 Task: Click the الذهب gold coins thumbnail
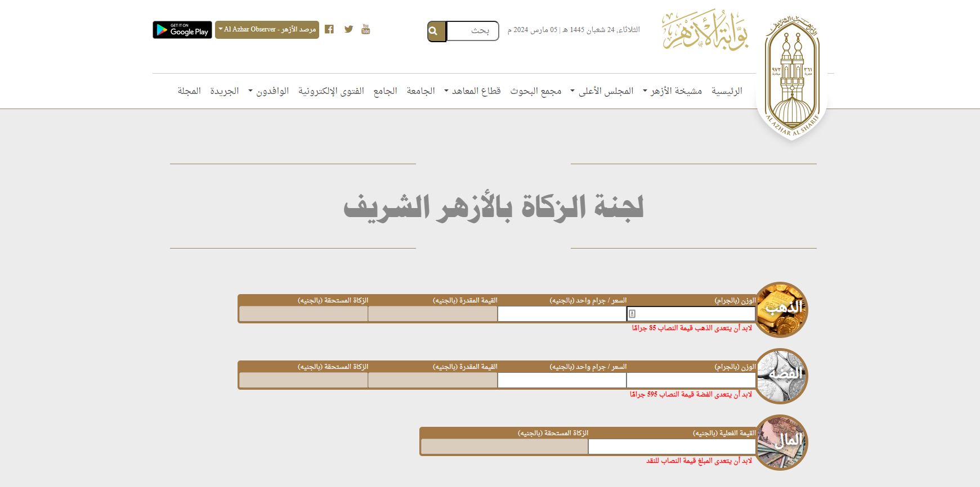tap(781, 310)
